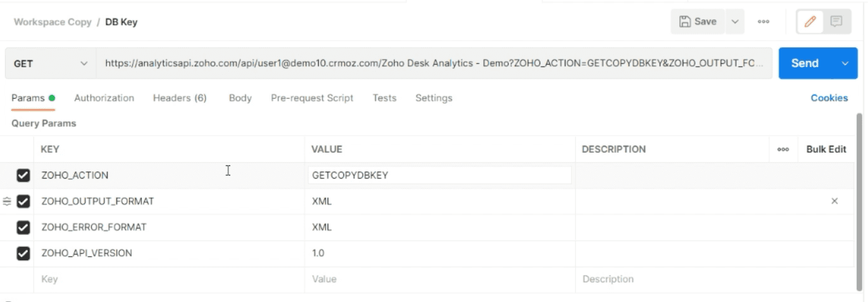Grab the drag handle on ZOHO_OUTPUT_FORMAT row

pos(7,201)
